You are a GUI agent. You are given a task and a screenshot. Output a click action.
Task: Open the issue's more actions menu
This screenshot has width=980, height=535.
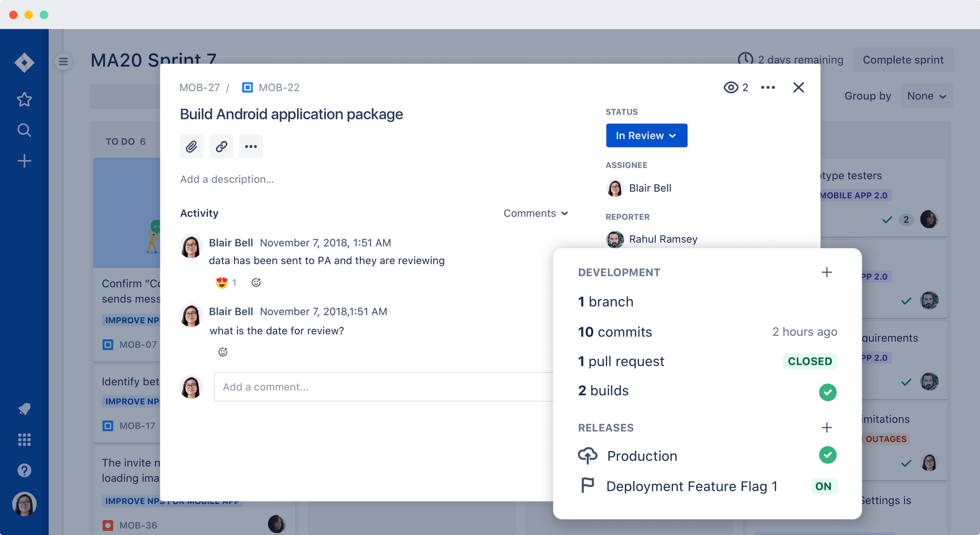coord(768,87)
